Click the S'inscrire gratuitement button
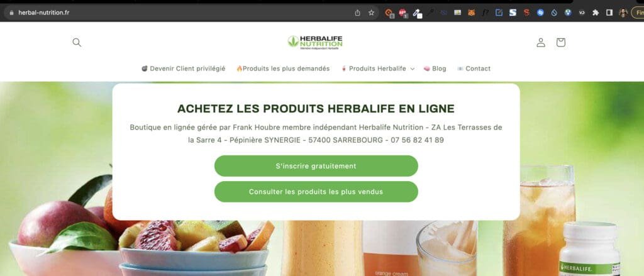This screenshot has height=276, width=644. [316, 166]
